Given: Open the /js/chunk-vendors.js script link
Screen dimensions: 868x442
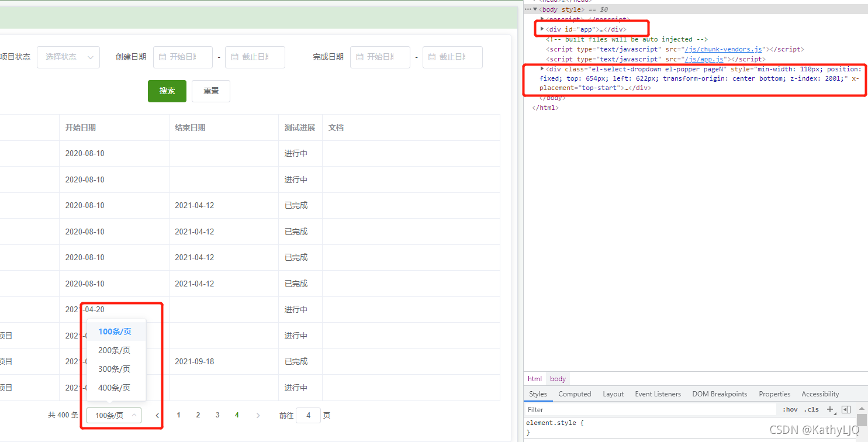Looking at the screenshot, I should coord(725,50).
